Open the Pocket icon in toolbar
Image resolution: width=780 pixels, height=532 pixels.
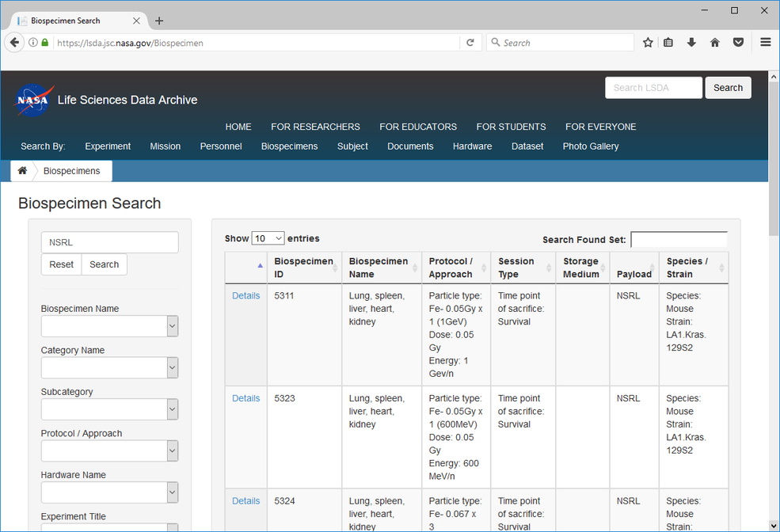tap(738, 43)
